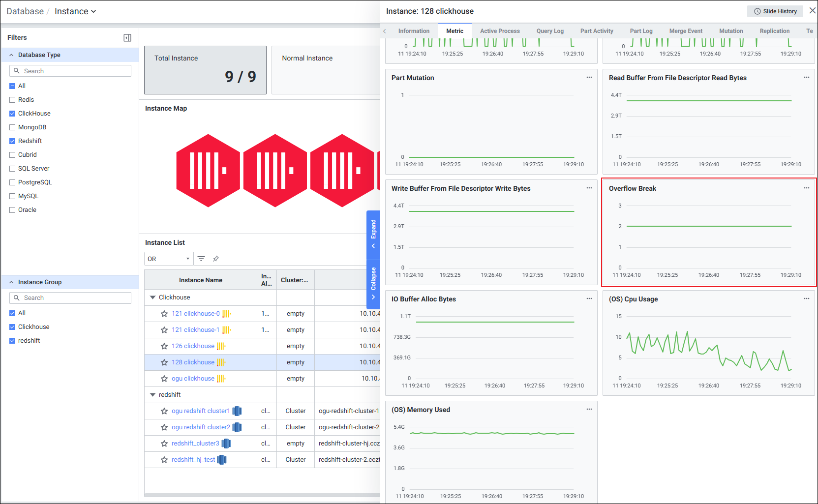Click the filter icon in Instance List

click(x=201, y=259)
